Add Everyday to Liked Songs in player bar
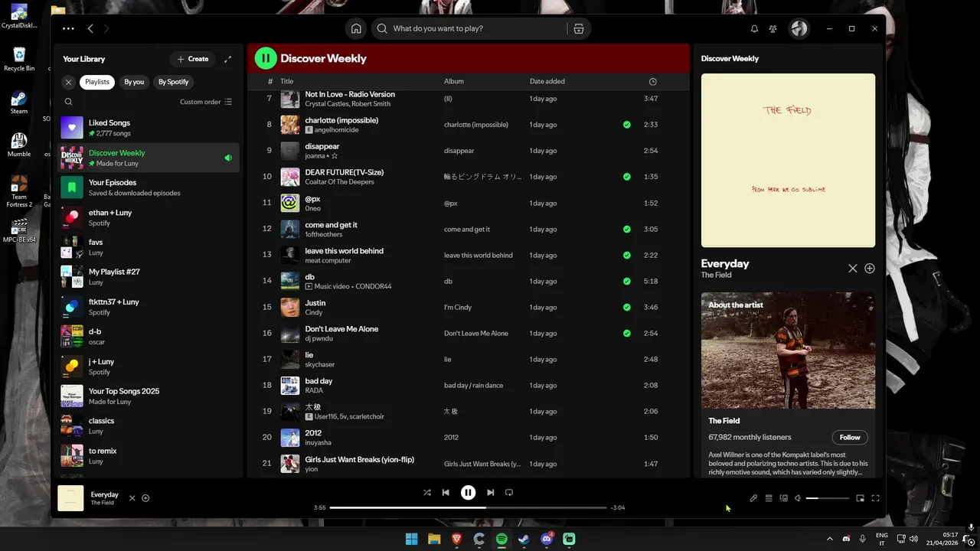980x551 pixels. 145,498
